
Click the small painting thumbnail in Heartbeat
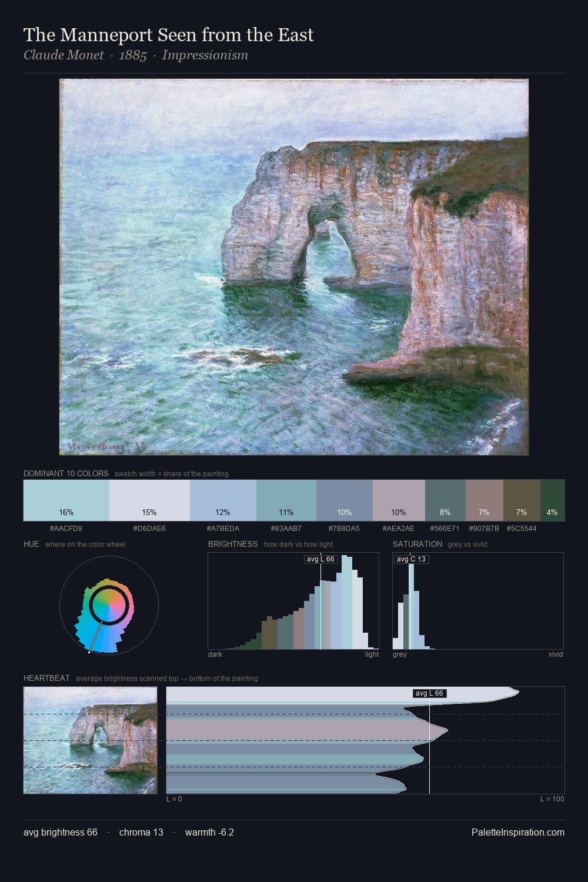pyautogui.click(x=90, y=740)
